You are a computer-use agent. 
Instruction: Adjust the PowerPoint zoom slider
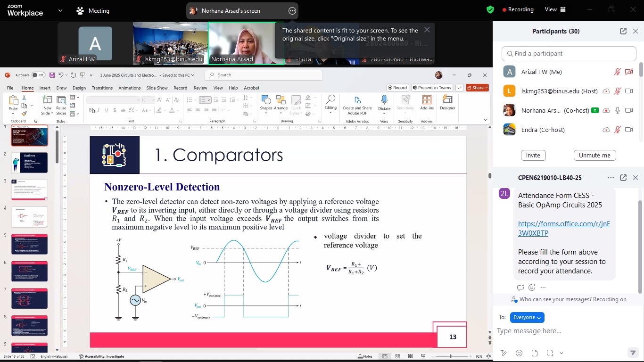pos(450,356)
